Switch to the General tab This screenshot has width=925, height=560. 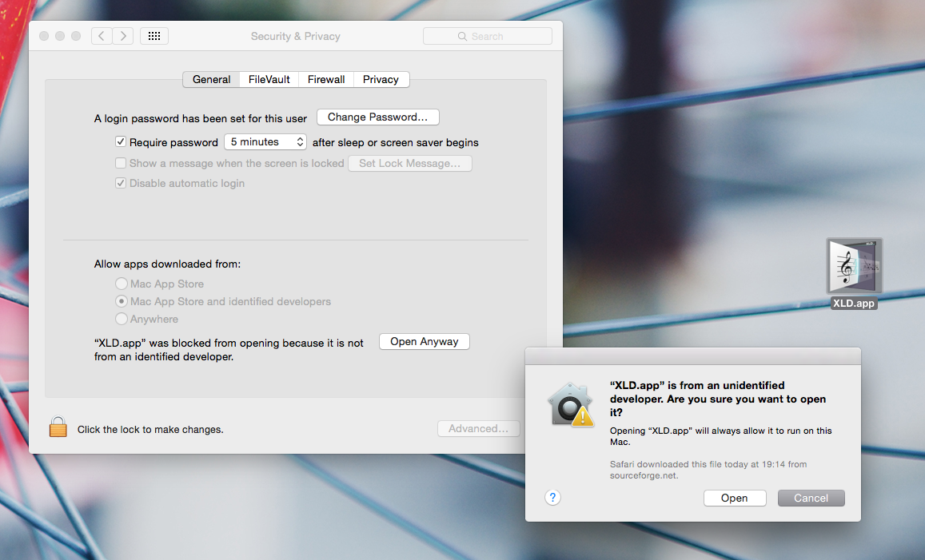[x=211, y=80]
